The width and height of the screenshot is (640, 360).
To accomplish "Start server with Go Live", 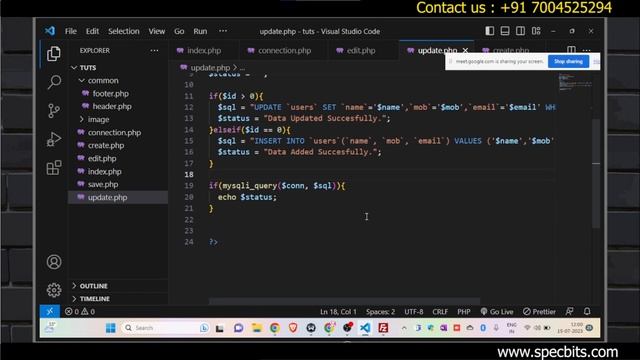I will pos(497,311).
